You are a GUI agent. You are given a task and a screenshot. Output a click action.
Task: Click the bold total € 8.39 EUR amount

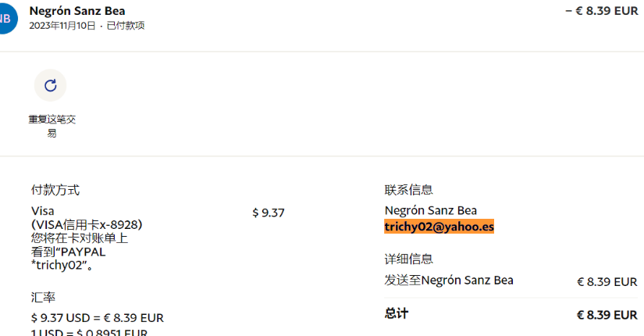click(x=607, y=314)
